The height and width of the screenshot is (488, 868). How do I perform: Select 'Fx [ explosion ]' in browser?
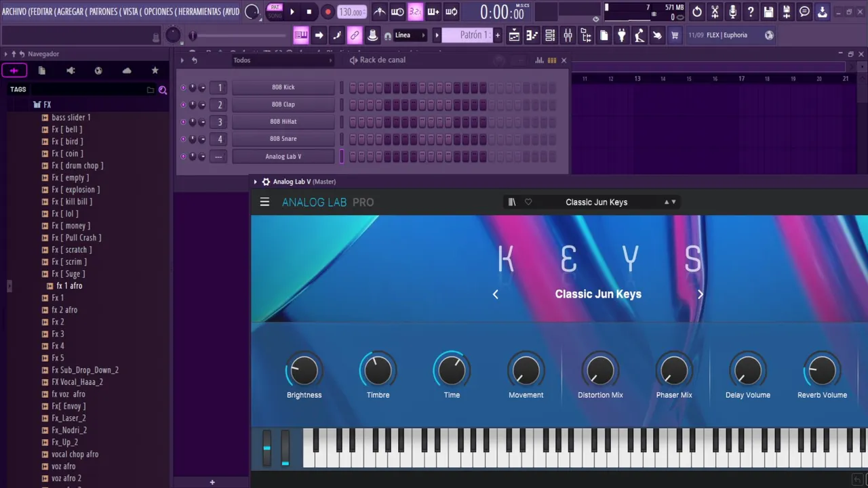pos(76,190)
